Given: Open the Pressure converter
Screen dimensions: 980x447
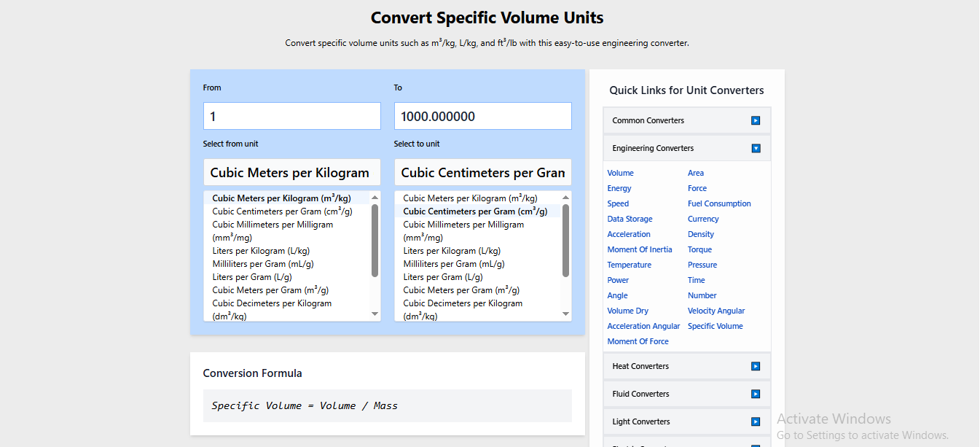Looking at the screenshot, I should [x=702, y=264].
